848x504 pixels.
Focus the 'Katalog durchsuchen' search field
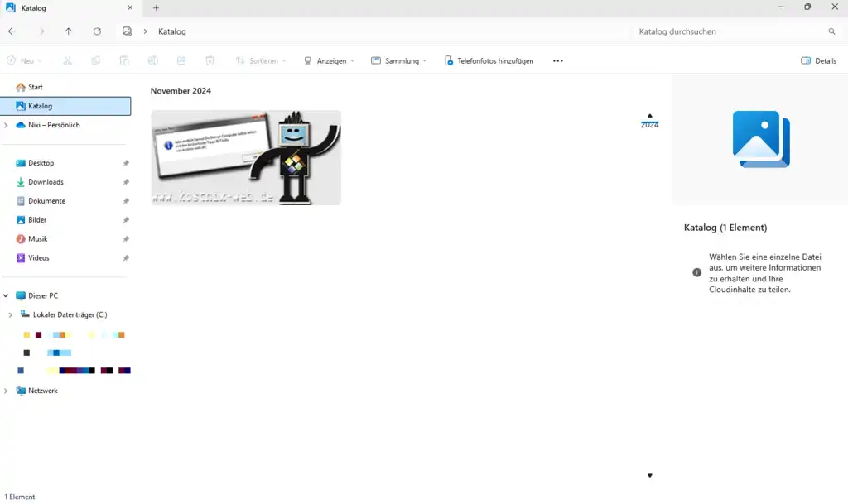[731, 31]
